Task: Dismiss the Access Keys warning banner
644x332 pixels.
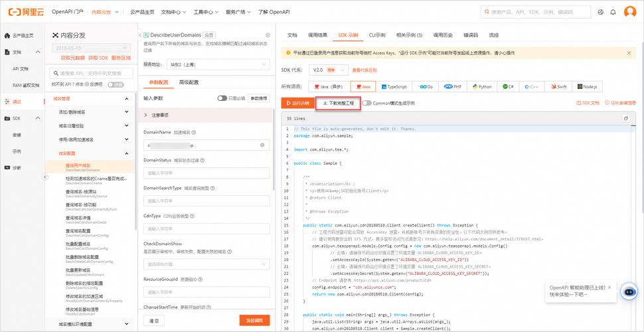Action: click(x=629, y=53)
